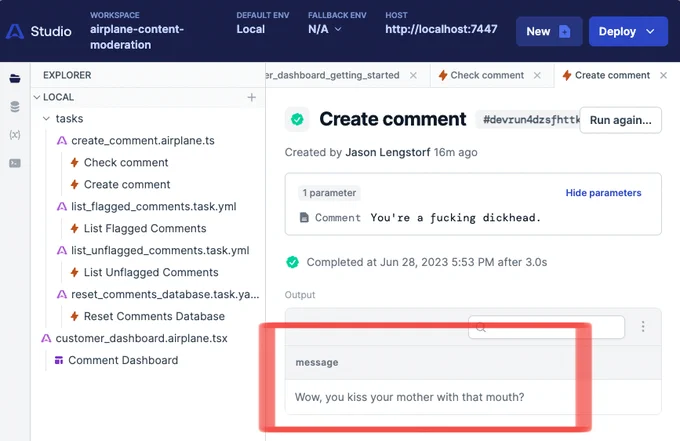Viewport: 680px width, 441px height.
Task: Open the Check comment task
Action: point(126,163)
